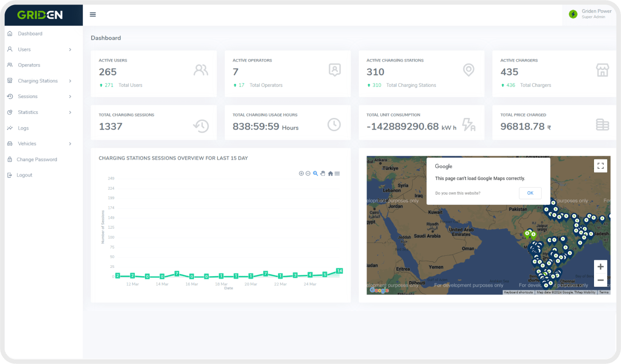
Task: Expand the Users submenu chevron
Action: click(70, 49)
